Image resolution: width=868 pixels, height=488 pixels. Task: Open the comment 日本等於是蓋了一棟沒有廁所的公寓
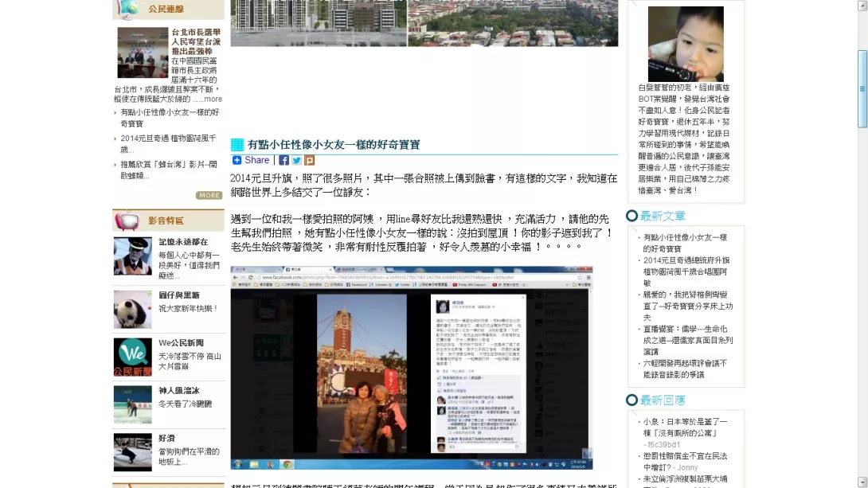685,427
